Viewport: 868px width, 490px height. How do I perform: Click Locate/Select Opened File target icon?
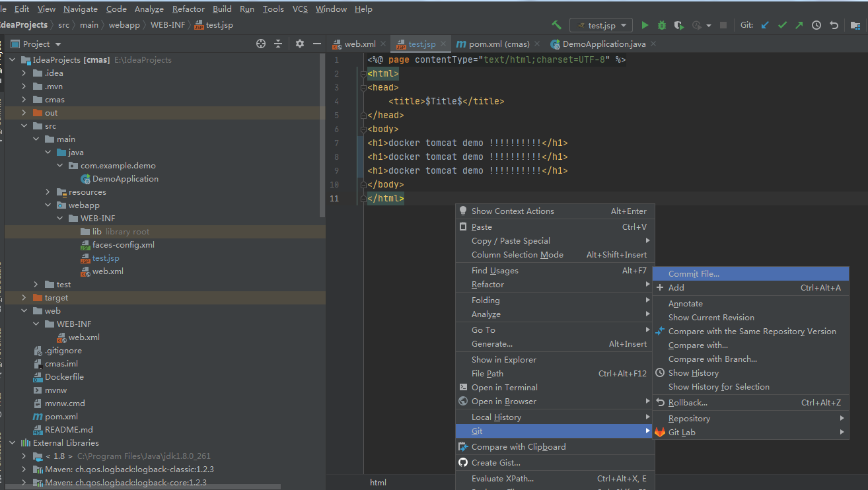261,44
